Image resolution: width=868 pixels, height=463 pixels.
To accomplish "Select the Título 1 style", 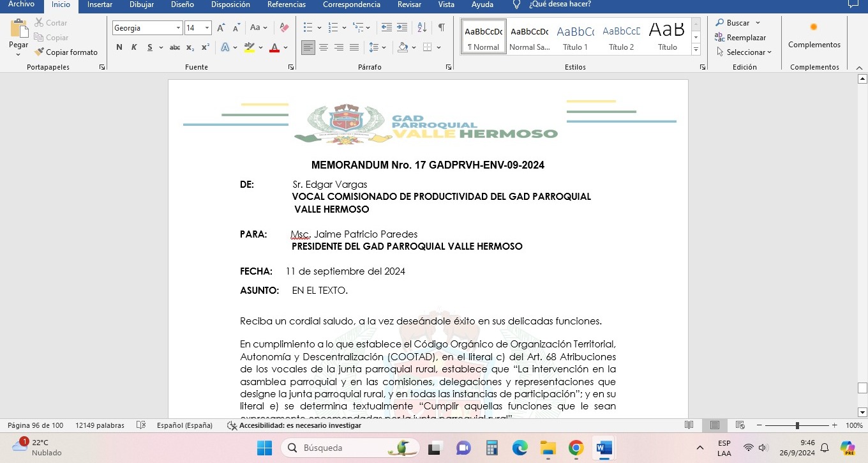I will [575, 37].
